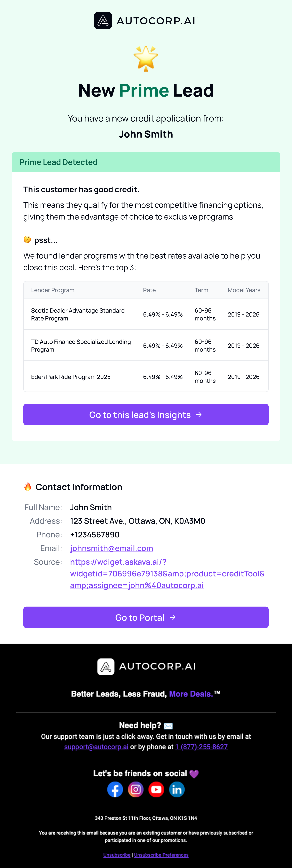Open the LinkedIn social icon
Image resolution: width=292 pixels, height=868 pixels.
click(177, 789)
